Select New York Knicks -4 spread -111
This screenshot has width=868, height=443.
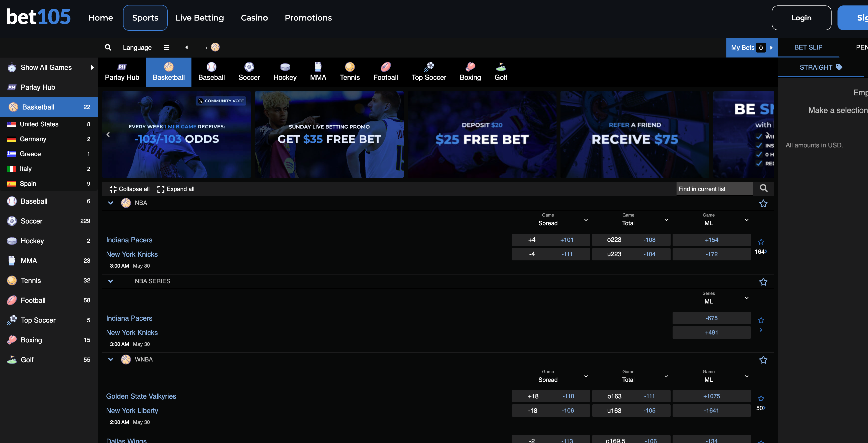(x=551, y=254)
